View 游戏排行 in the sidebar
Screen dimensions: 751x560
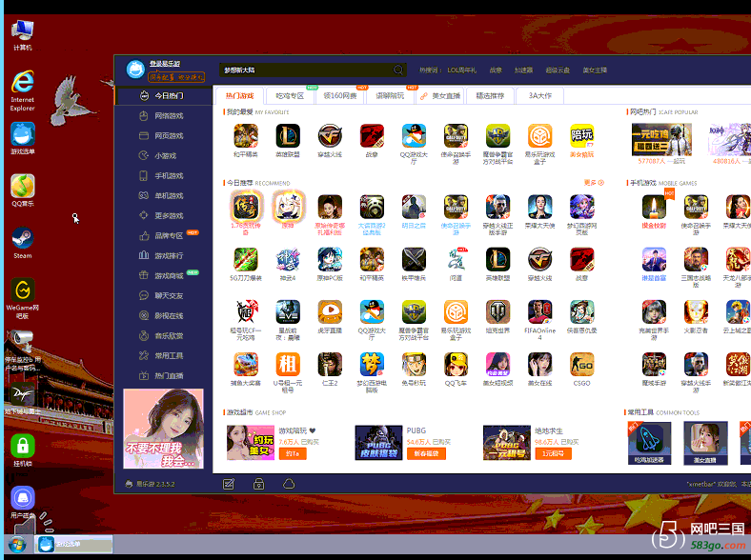163,255
